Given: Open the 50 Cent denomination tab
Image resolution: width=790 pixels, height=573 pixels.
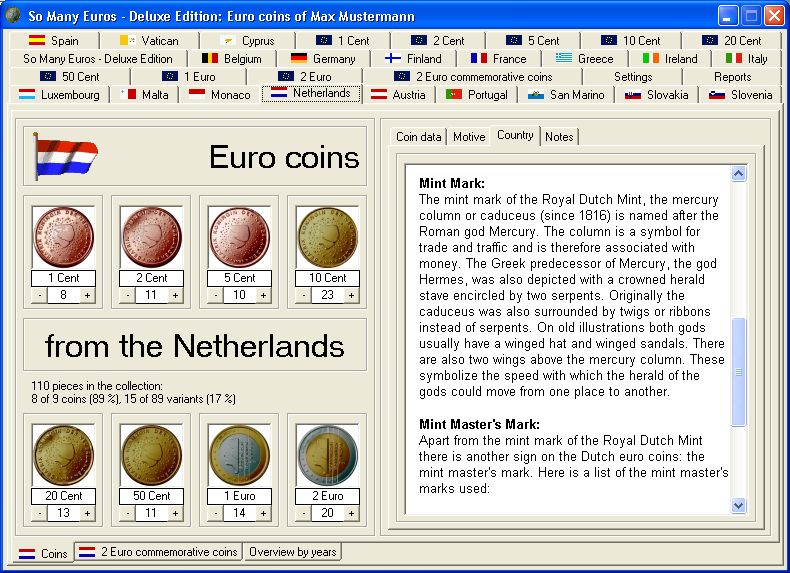Looking at the screenshot, I should tap(70, 77).
